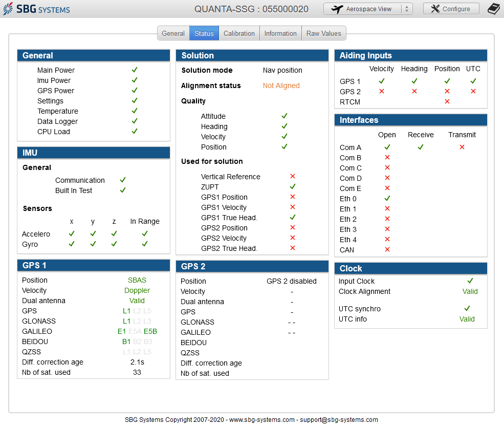Click the GLONASS L1 band indicator in GPS 1

coord(127,321)
